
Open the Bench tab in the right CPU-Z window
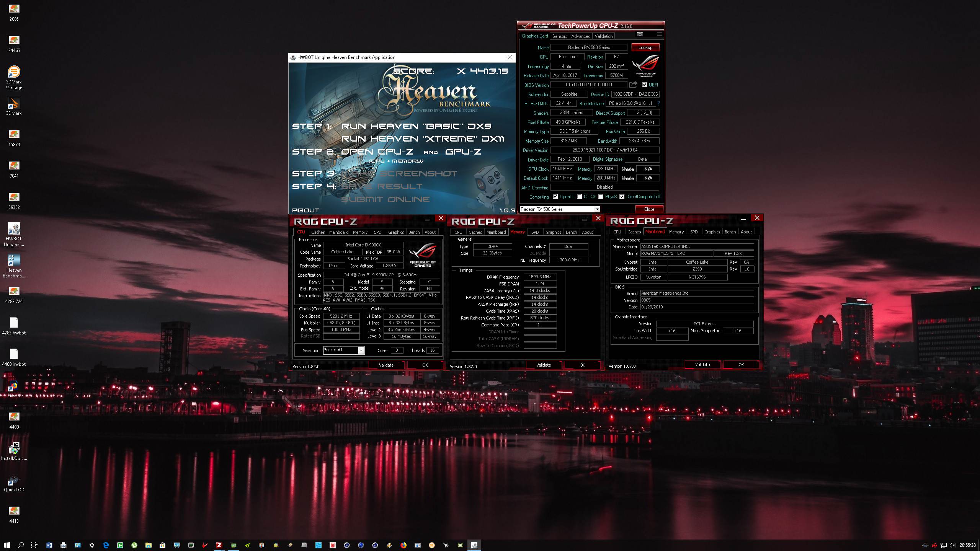coord(730,232)
